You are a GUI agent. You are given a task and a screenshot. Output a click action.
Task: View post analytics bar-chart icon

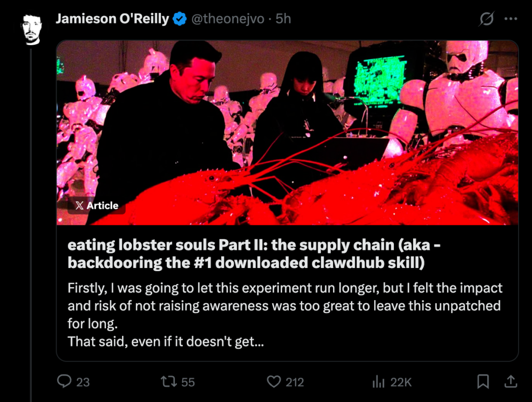click(378, 382)
